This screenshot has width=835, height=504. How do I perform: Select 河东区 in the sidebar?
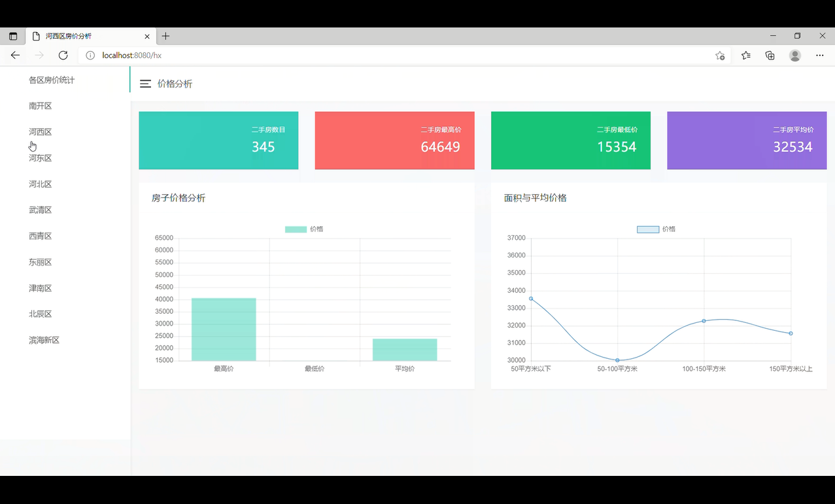[x=40, y=158]
